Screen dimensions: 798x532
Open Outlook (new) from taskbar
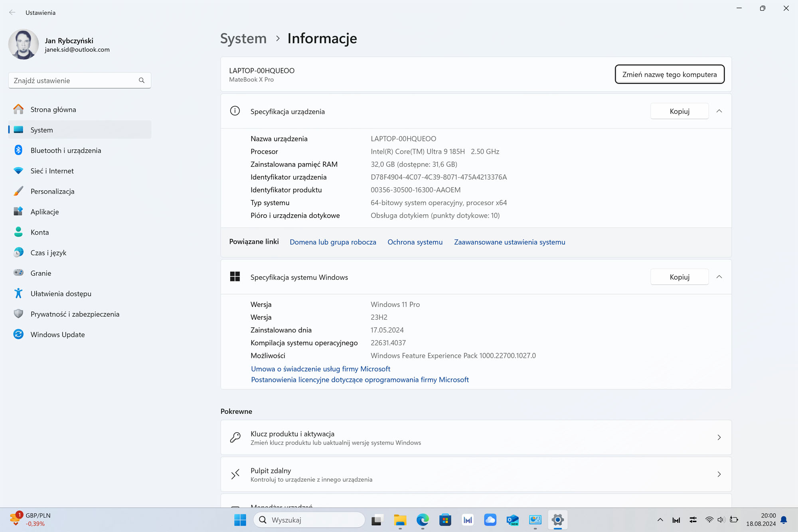[x=513, y=520]
